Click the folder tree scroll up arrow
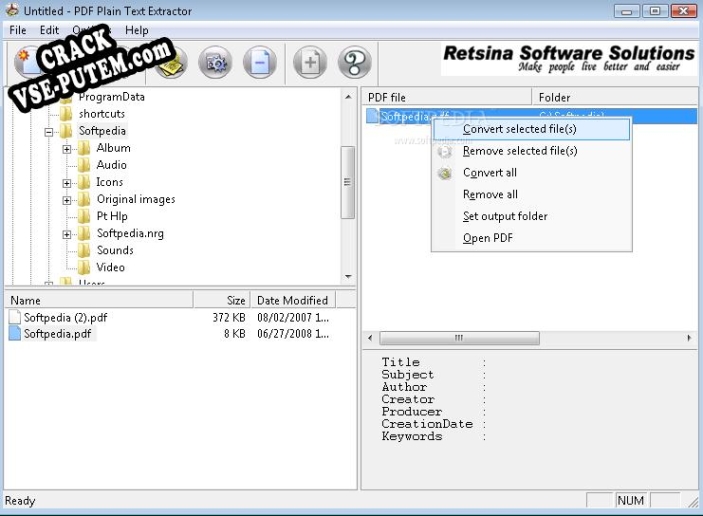Screen dimensions: 703x516 [x=348, y=97]
